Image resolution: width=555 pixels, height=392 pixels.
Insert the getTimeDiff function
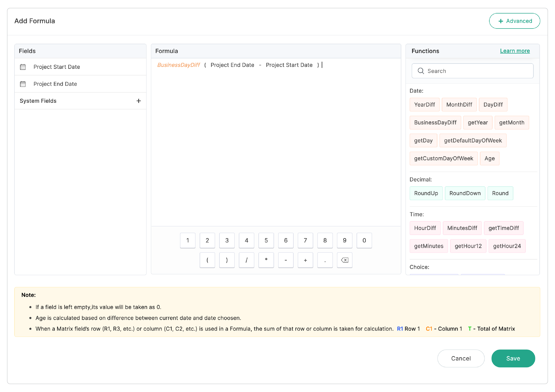coord(503,228)
